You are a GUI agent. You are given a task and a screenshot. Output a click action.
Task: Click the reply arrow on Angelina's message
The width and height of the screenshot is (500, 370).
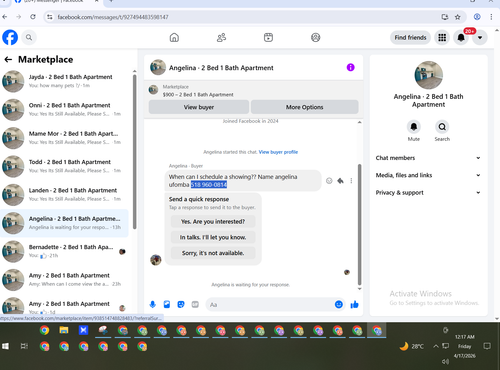click(x=340, y=181)
